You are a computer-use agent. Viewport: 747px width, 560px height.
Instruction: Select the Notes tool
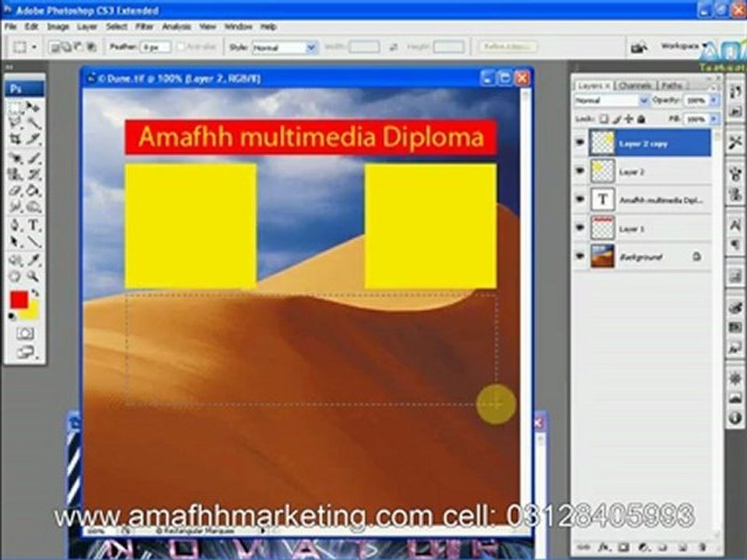click(x=16, y=260)
